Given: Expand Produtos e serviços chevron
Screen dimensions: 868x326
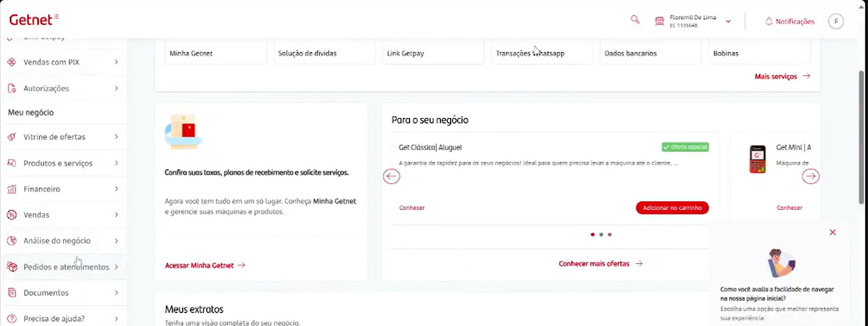Looking at the screenshot, I should tap(116, 163).
